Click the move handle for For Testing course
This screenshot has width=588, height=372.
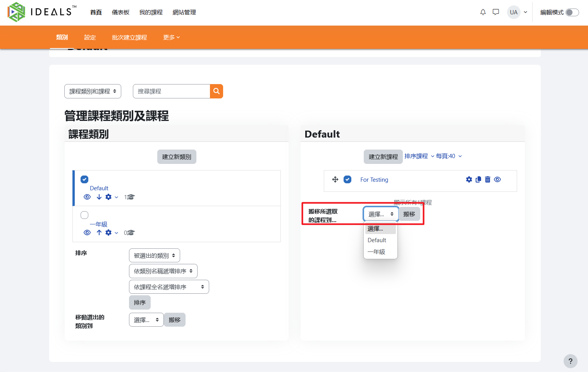tap(335, 179)
